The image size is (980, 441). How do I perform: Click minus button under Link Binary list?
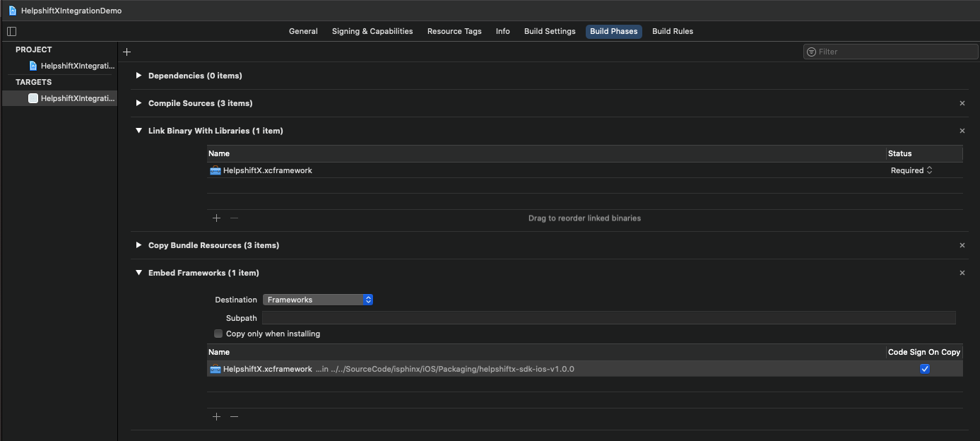pyautogui.click(x=235, y=218)
